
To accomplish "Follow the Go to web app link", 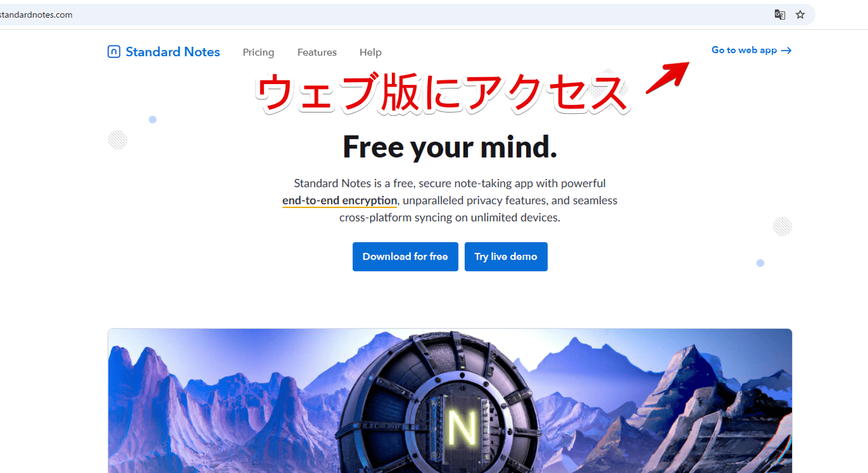I will 751,50.
